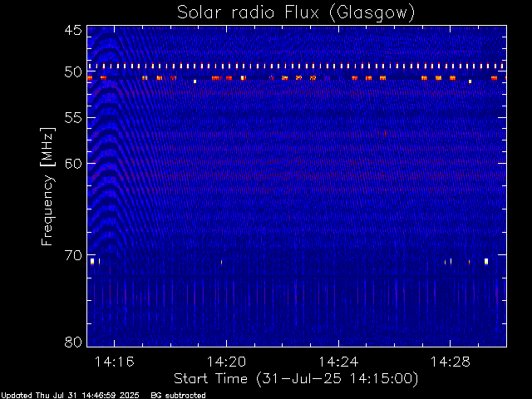
Task: Click the plot title "Solar radio Flux (Glasgow)"
Action: coord(296,13)
